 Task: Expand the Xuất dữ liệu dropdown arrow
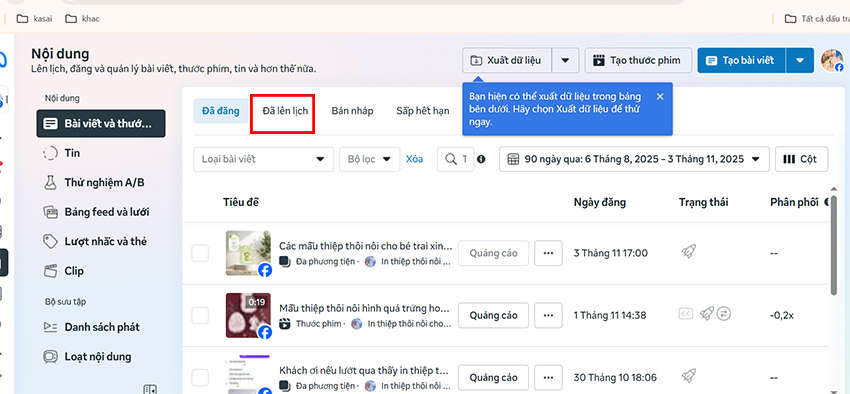coord(565,60)
